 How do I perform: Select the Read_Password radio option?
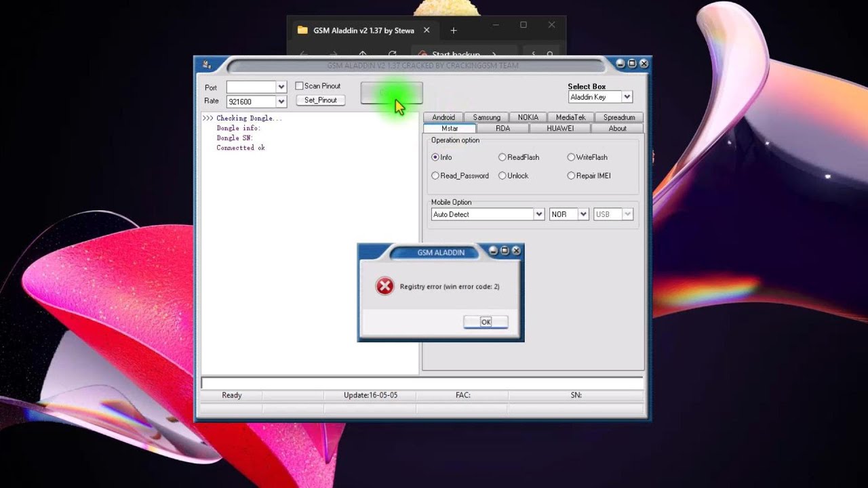[x=435, y=176]
